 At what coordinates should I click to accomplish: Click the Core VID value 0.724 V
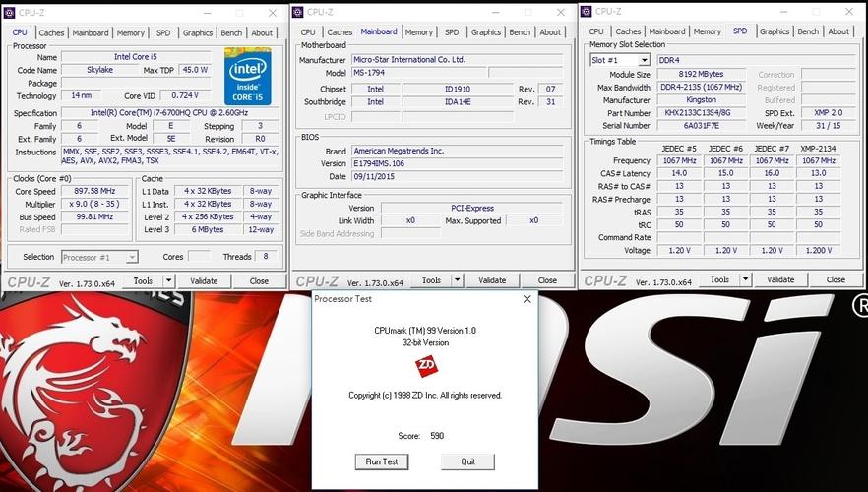(185, 95)
